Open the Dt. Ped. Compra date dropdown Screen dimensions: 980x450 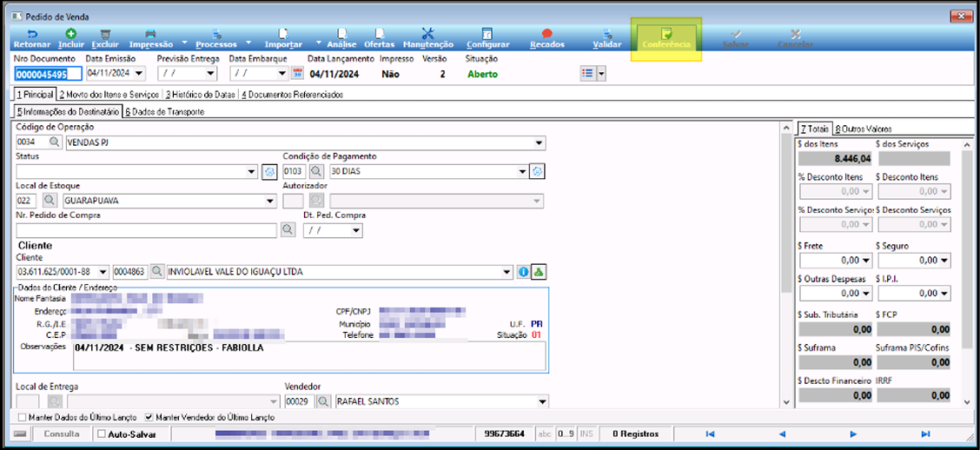356,230
